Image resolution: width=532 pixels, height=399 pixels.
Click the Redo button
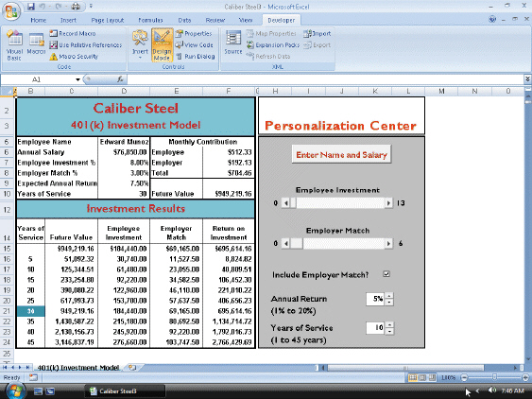tap(58, 6)
